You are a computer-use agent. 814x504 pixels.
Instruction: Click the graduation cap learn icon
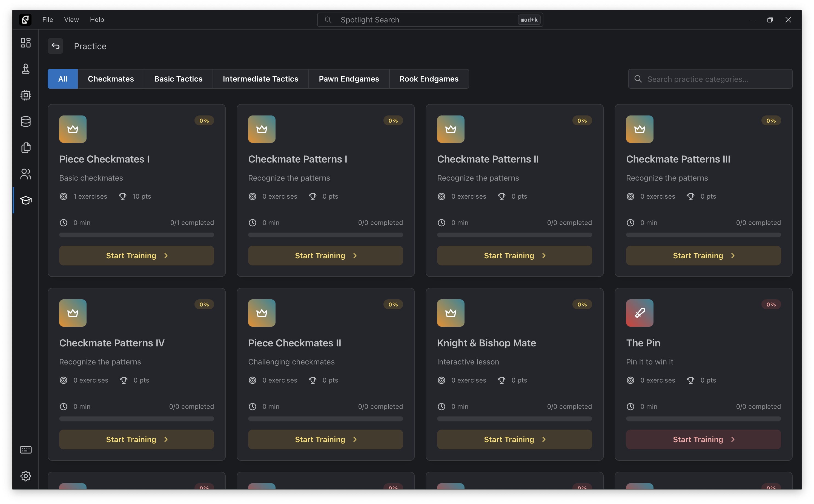coord(26,200)
